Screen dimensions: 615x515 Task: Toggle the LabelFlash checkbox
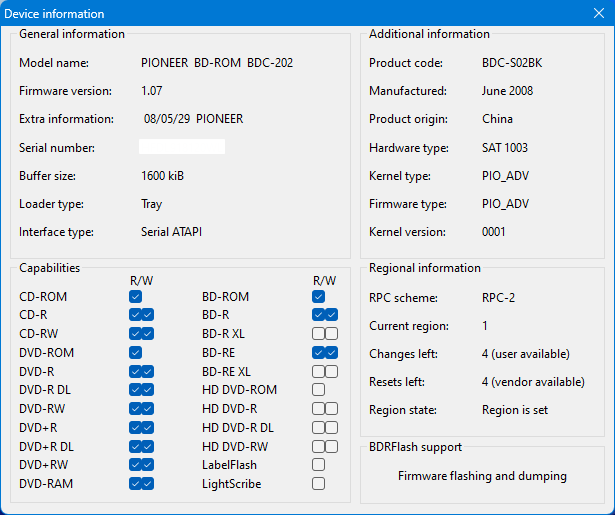click(318, 465)
